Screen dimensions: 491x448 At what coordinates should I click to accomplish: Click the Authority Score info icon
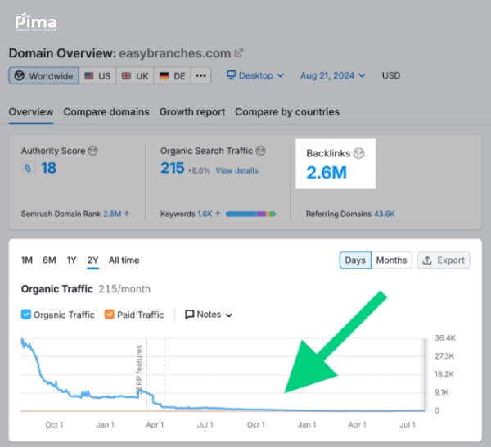coord(92,152)
